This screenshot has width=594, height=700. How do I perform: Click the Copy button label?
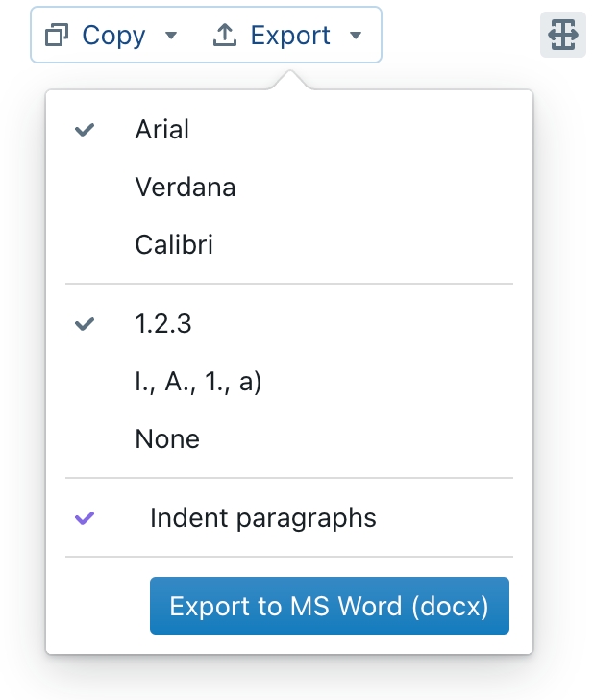coord(113,36)
